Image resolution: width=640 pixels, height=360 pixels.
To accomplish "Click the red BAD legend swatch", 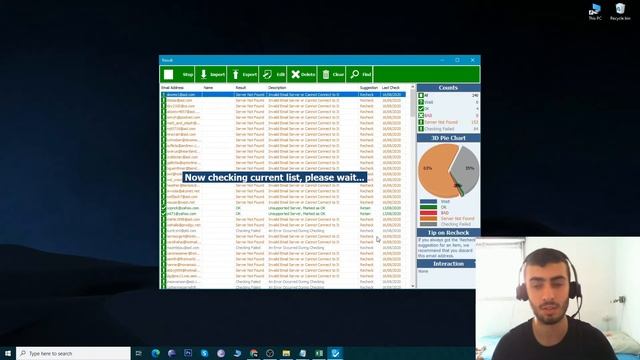I will [x=428, y=213].
